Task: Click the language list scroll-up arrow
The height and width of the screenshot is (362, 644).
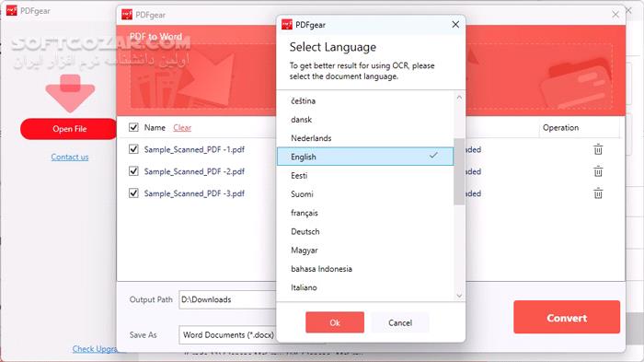Action: coord(459,98)
